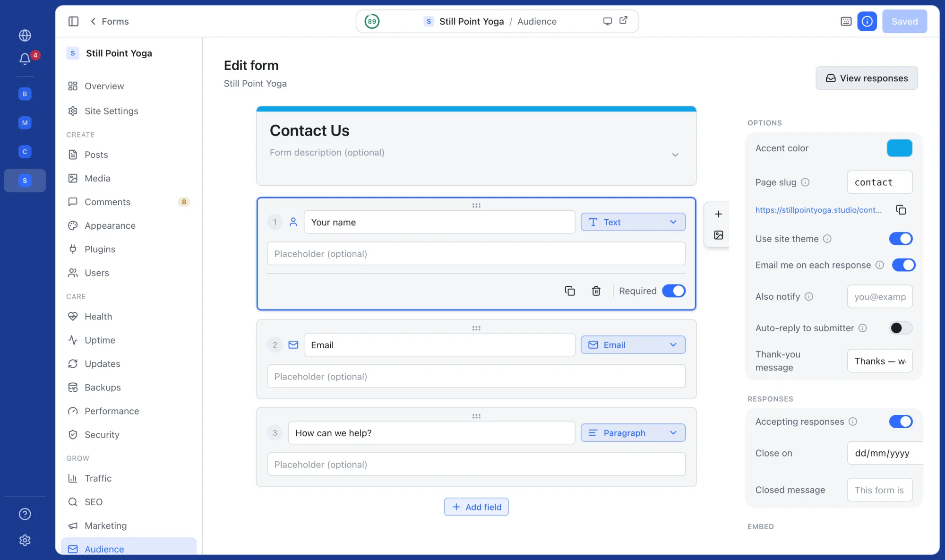Screen dimensions: 945x560
Task: Click the Also notify email input
Action: (880, 297)
